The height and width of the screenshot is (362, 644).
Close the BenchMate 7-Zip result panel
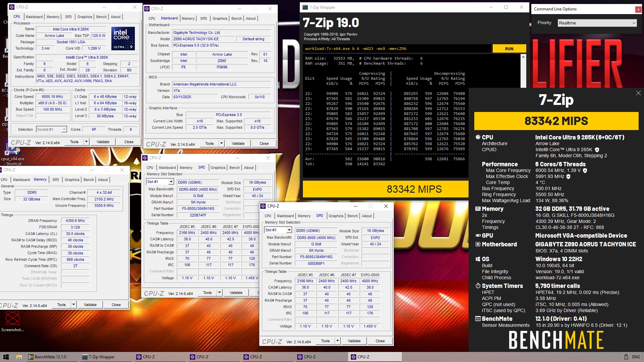click(638, 93)
